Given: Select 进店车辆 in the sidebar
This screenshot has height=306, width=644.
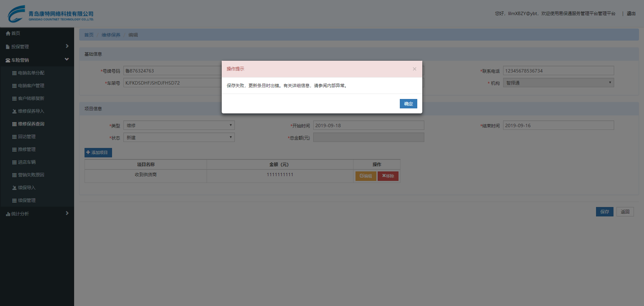Looking at the screenshot, I should point(37,162).
